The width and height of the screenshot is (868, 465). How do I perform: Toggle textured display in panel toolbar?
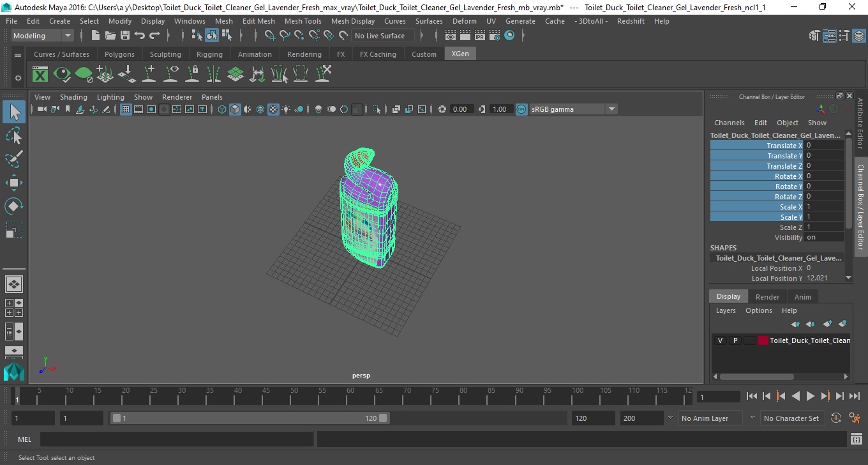point(273,109)
